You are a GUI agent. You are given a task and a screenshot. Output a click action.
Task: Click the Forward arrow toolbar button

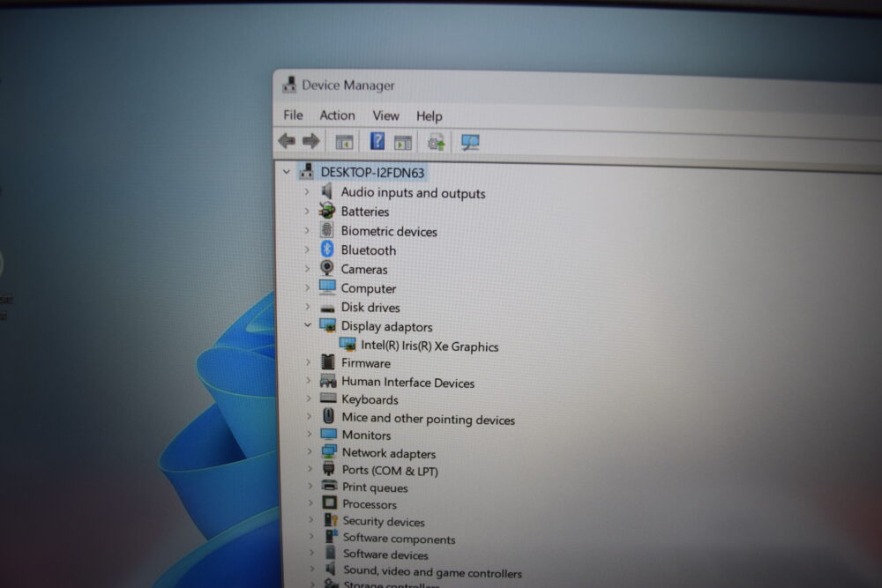tap(310, 140)
